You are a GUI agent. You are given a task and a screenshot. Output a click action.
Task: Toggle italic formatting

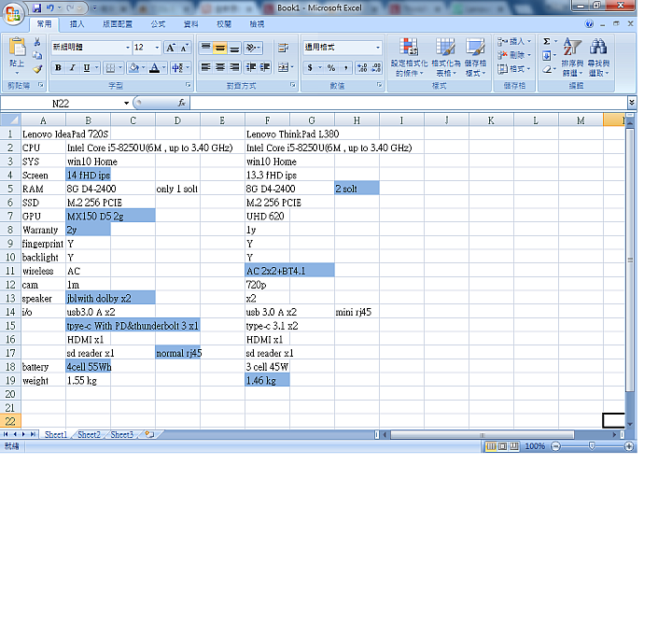tap(73, 67)
